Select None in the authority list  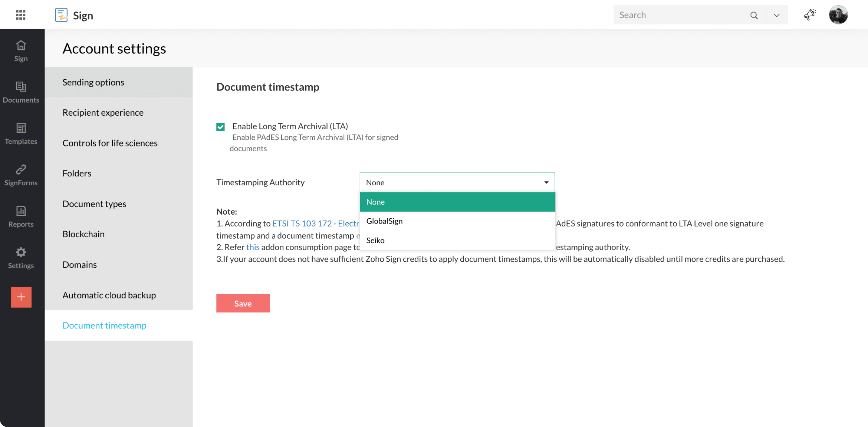(457, 202)
